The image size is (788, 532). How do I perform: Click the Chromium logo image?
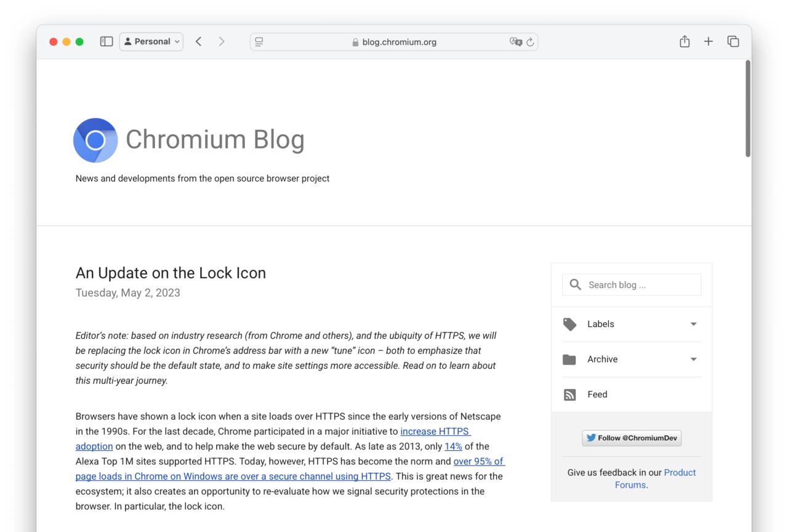pos(95,140)
